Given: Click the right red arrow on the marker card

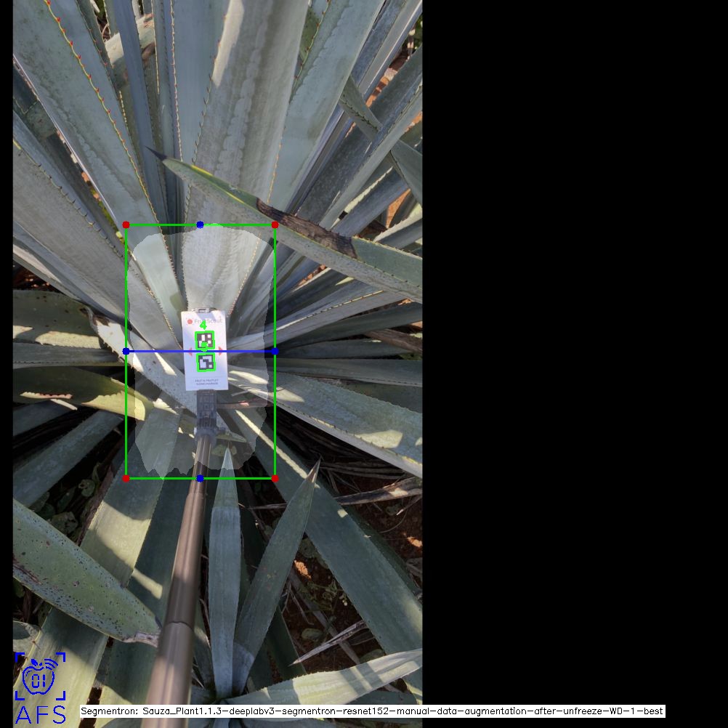Looking at the screenshot, I should pyautogui.click(x=220, y=351).
